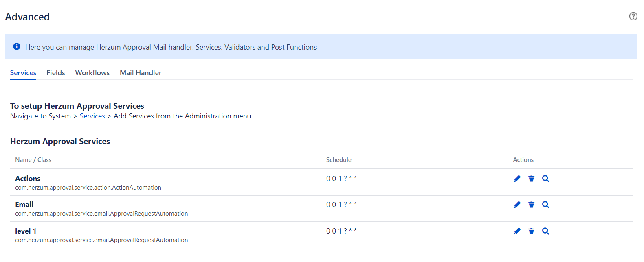Delete the level 1 service
644x262 pixels.
(x=531, y=231)
